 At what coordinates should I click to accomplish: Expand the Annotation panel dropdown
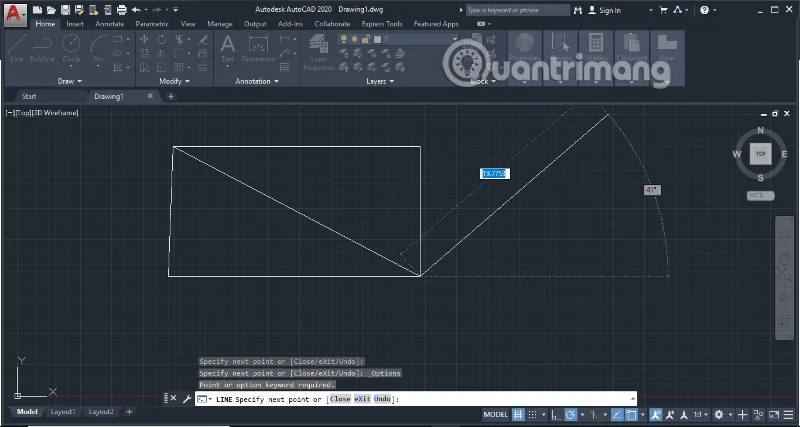pyautogui.click(x=257, y=81)
